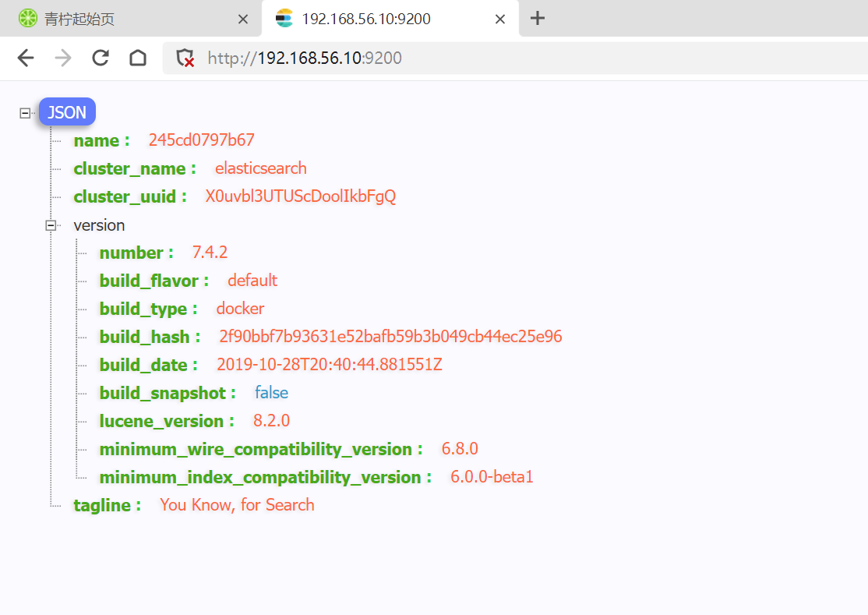The width and height of the screenshot is (868, 615).
Task: Select the 192.168.56.10:9200 tab
Action: [x=390, y=19]
